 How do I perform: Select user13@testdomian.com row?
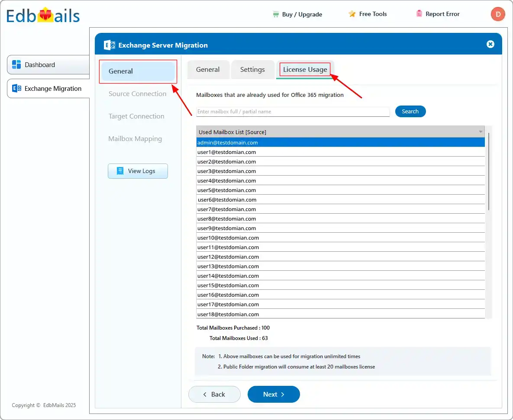tap(340, 266)
